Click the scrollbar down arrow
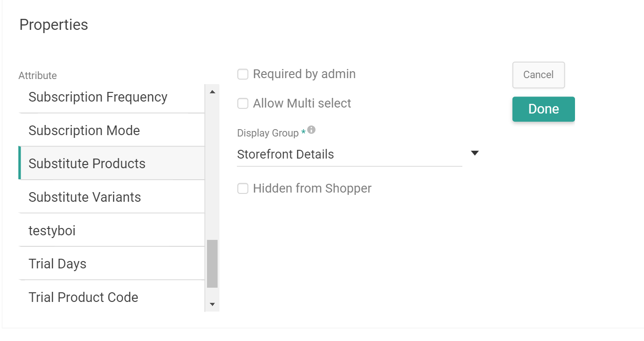Image resolution: width=644 pixels, height=341 pixels. 212,304
